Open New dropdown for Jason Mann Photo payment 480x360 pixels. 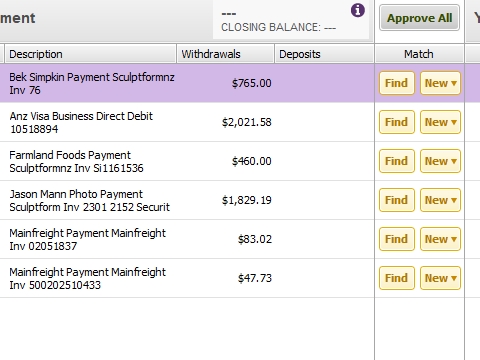point(440,200)
